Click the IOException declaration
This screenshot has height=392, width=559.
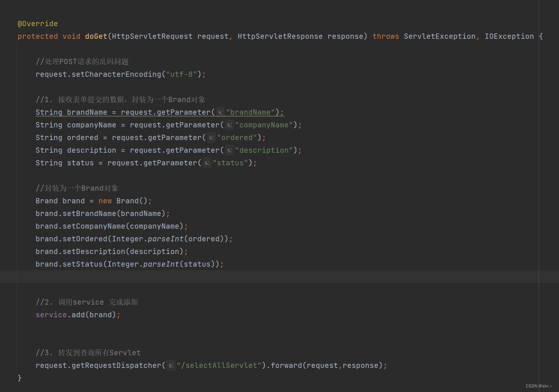coord(509,36)
